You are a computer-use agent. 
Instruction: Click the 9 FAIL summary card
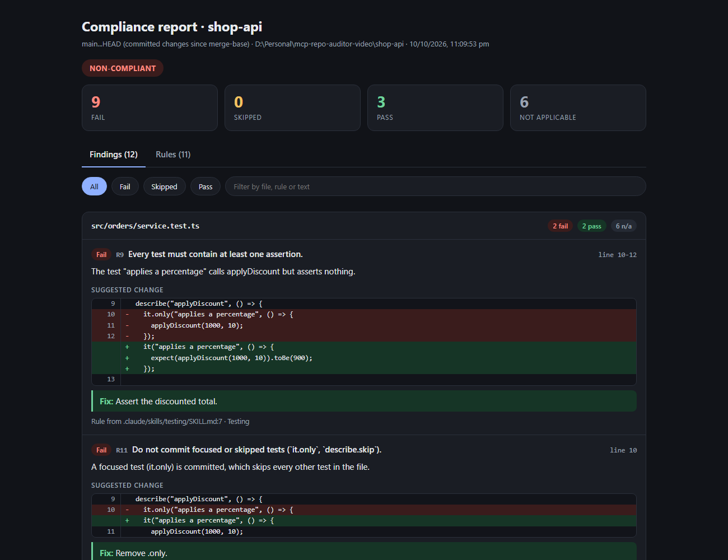150,108
